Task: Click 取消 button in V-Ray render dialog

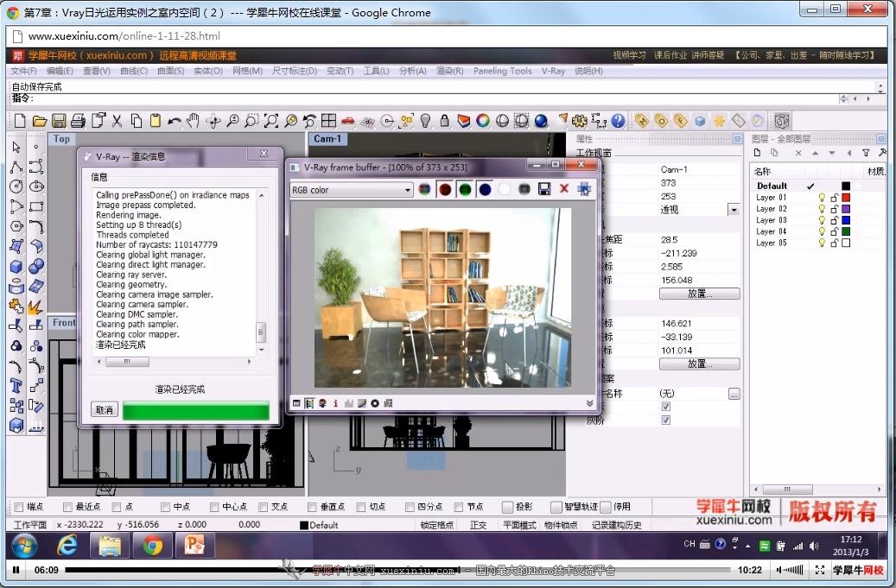Action: [104, 410]
